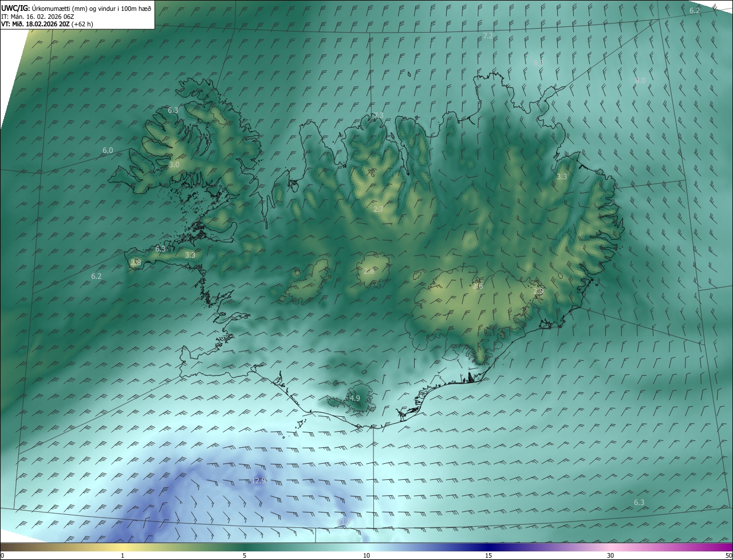Click the 4.9 value near the south coast
733x560 pixels.
[x=355, y=399]
